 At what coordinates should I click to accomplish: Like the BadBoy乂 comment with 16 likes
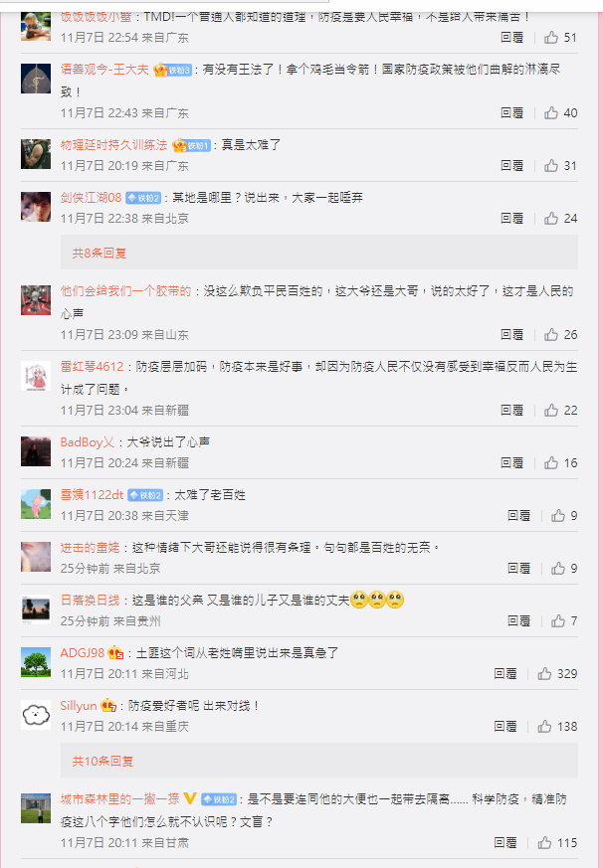click(x=560, y=462)
